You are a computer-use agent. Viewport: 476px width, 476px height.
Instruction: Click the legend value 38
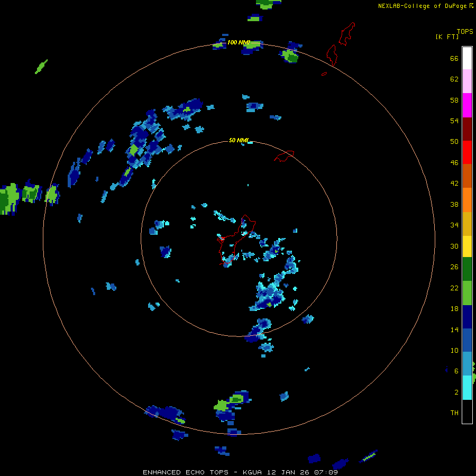pos(454,204)
